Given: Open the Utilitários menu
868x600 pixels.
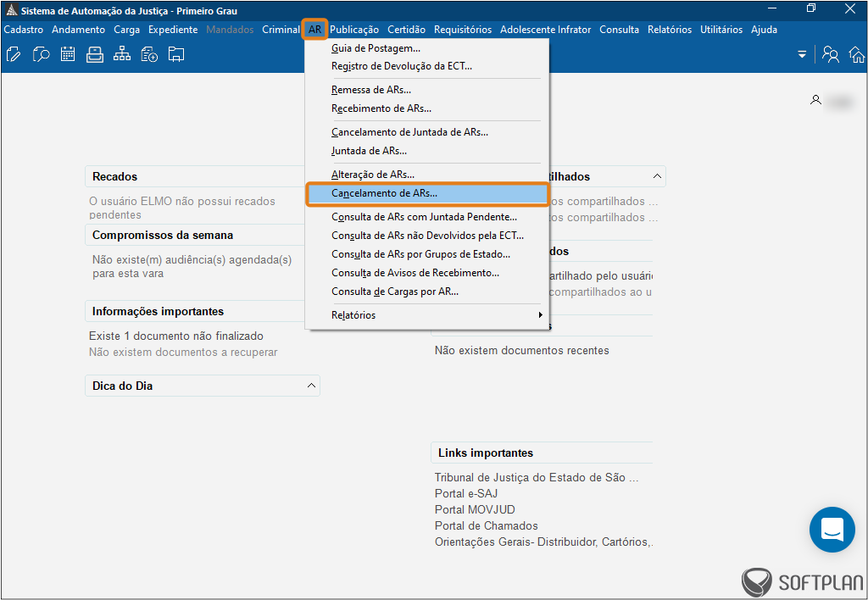Looking at the screenshot, I should pos(721,30).
